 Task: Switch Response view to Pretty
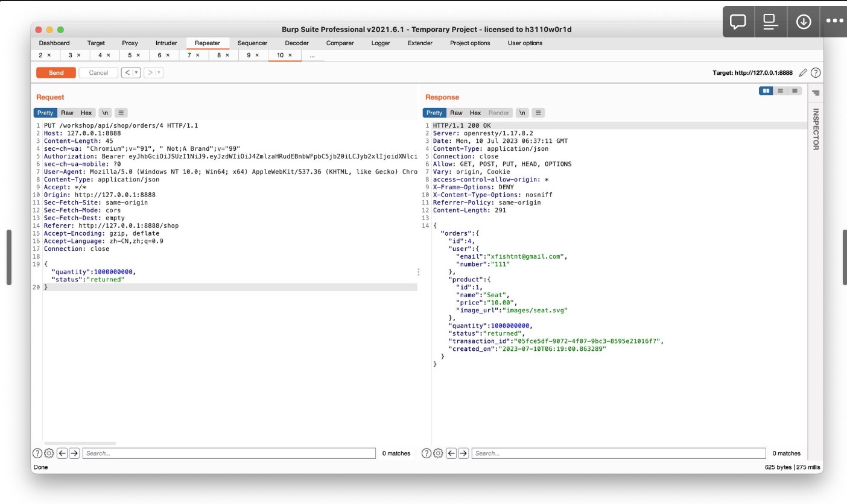pyautogui.click(x=434, y=113)
